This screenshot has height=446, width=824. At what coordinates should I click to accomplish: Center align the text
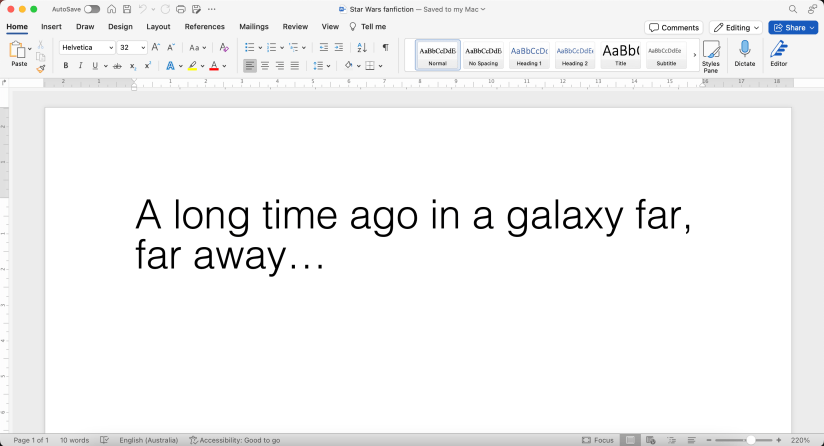[x=265, y=66]
